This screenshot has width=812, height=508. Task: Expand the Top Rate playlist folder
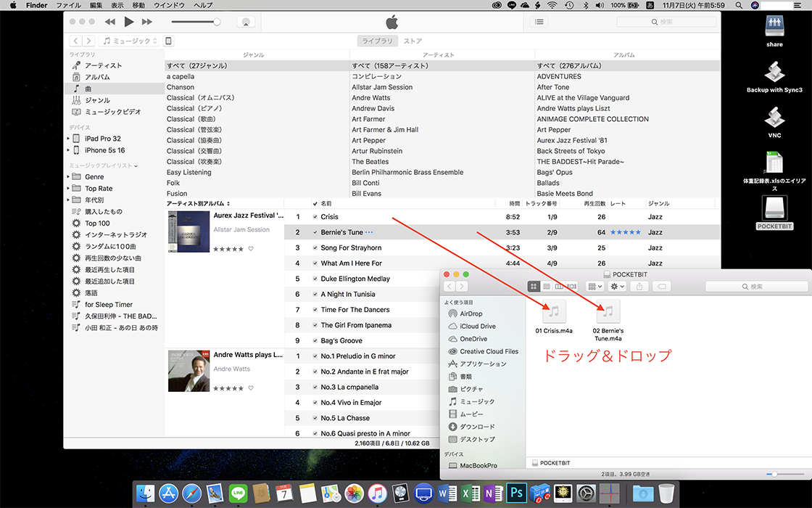pos(68,189)
